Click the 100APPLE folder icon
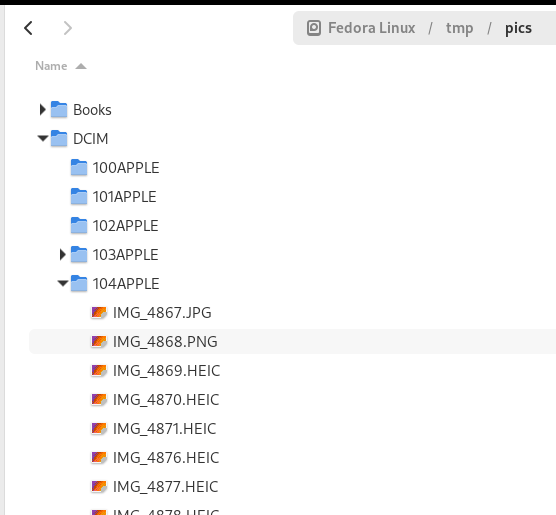Screen dimensions: 556x515 [x=79, y=167]
